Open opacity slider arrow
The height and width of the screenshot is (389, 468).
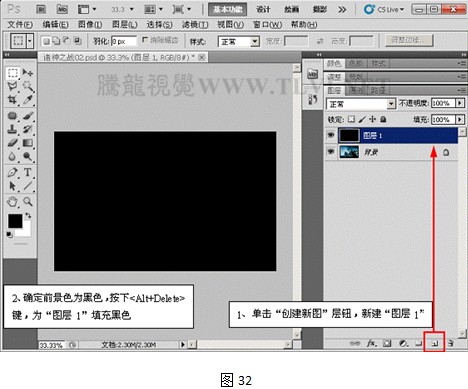[460, 103]
